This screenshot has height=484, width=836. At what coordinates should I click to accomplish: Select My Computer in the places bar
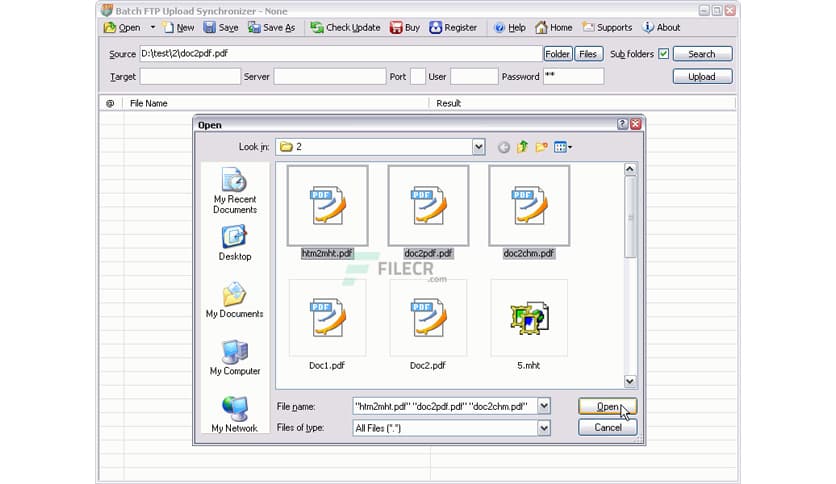[x=235, y=357]
